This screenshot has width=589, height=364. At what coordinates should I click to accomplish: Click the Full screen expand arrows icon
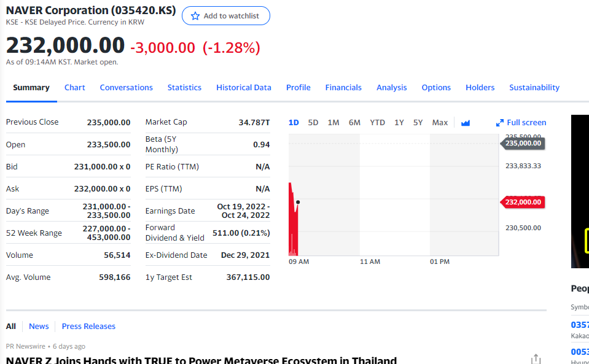[x=499, y=123]
